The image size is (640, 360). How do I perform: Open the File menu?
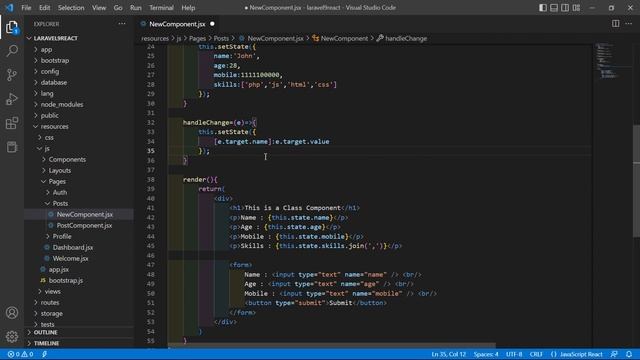click(x=26, y=8)
